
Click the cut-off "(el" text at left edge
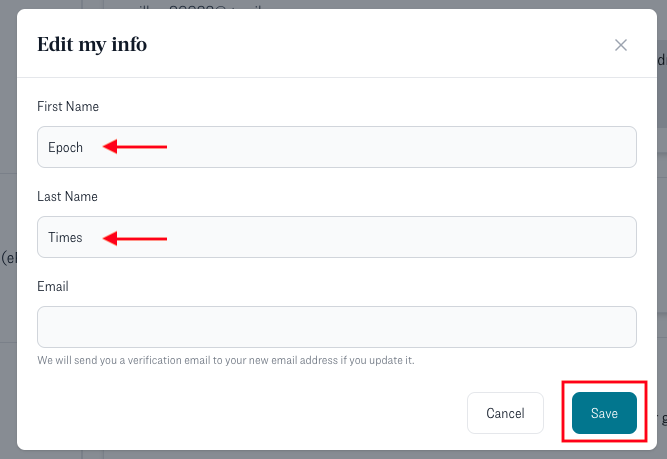tap(8, 258)
